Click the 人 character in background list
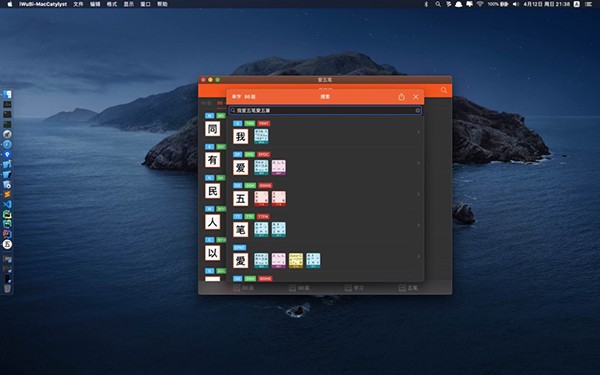600x375 pixels. coord(213,222)
